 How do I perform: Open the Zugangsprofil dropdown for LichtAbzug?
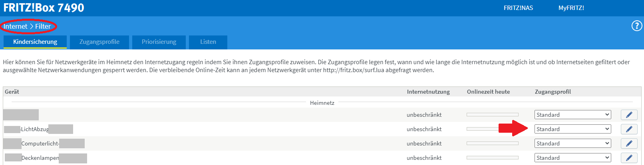[573, 129]
